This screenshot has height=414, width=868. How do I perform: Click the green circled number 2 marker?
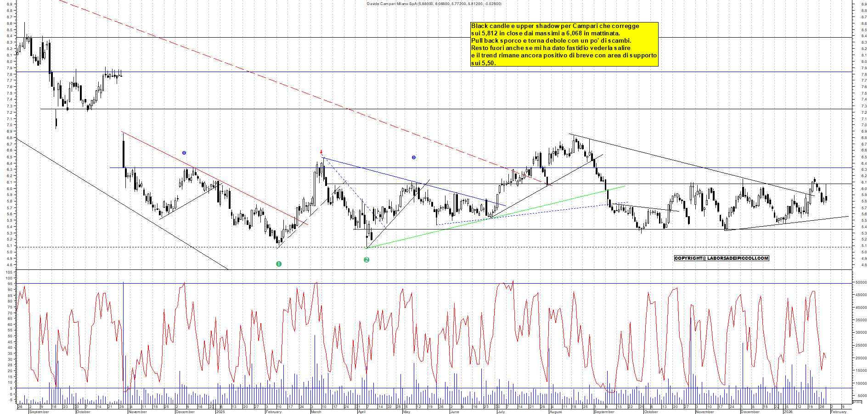coord(366,260)
